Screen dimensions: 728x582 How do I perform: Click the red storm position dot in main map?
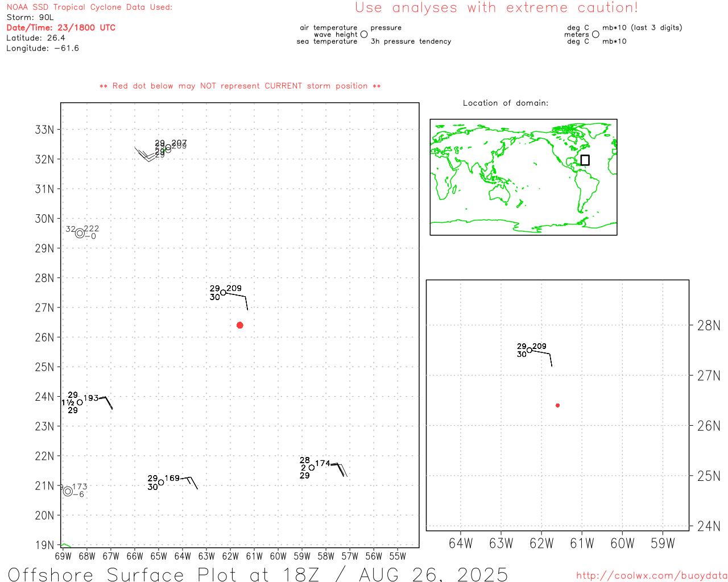(x=239, y=325)
